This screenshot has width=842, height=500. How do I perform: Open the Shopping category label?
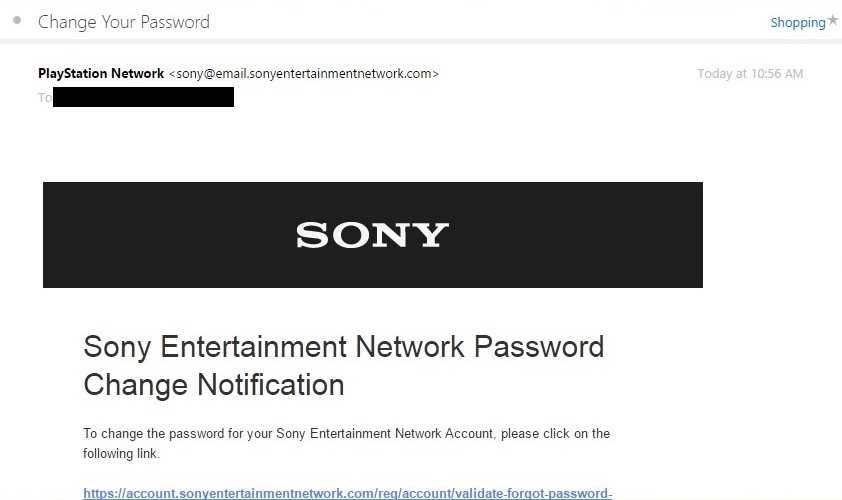[x=798, y=23]
